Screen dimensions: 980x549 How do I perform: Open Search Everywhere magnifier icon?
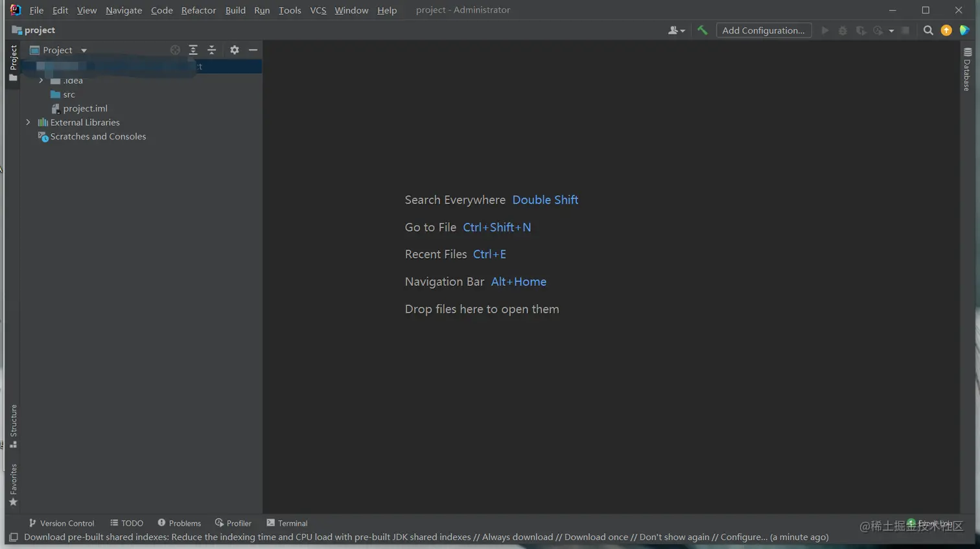coord(928,30)
